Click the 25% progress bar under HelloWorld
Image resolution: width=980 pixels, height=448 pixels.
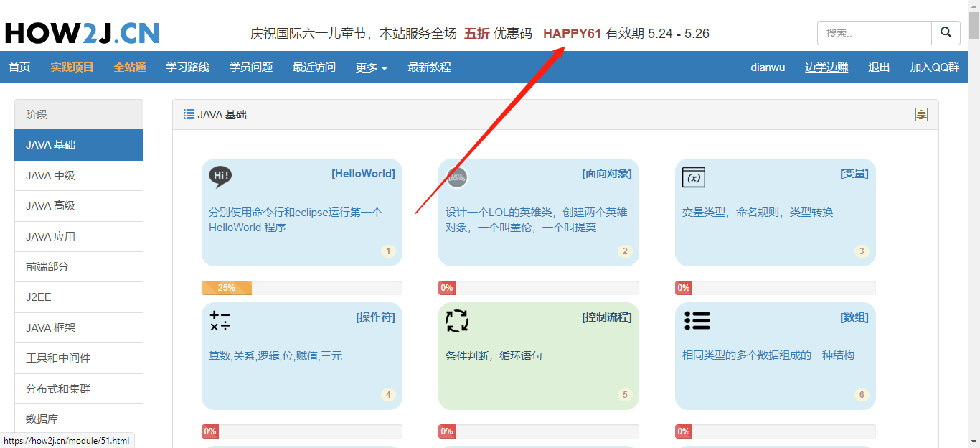[x=302, y=288]
